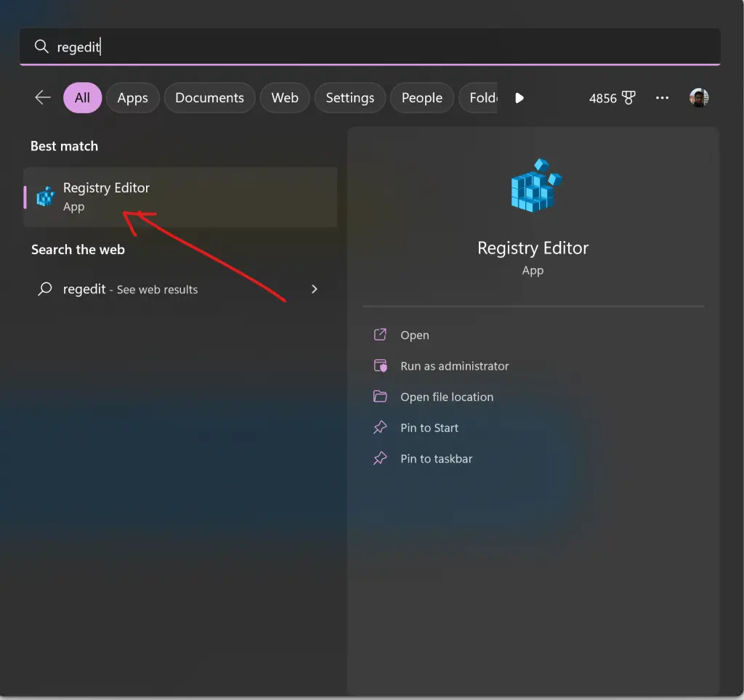
Task: Choose Pin to taskbar
Action: pyautogui.click(x=437, y=459)
